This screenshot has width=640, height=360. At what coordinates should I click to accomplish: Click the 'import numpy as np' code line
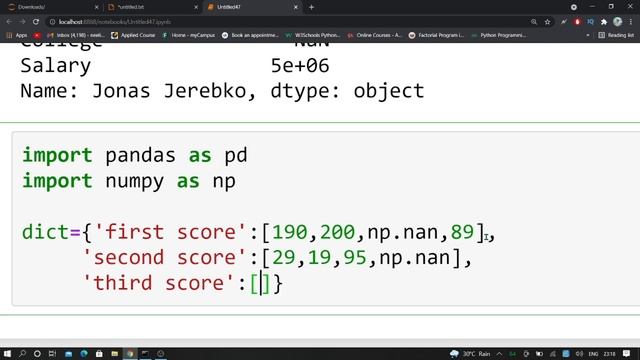click(x=129, y=181)
